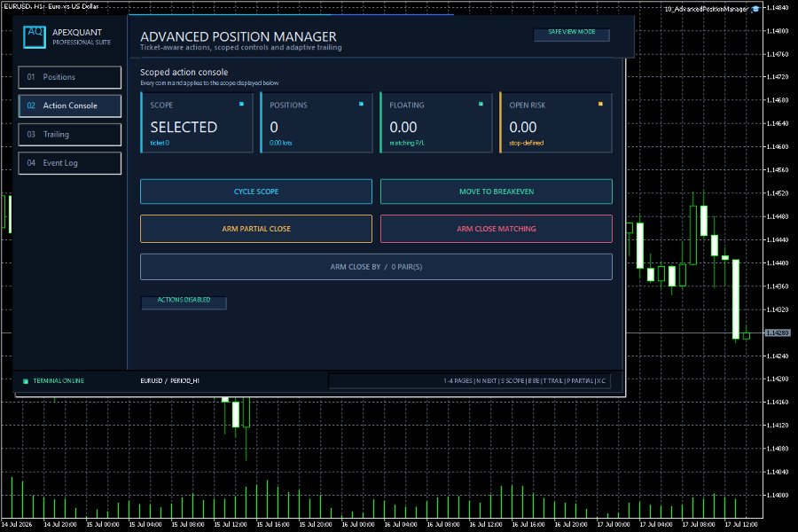Click ARM PARTIAL CLOSE button
The height and width of the screenshot is (532, 798).
pos(256,229)
